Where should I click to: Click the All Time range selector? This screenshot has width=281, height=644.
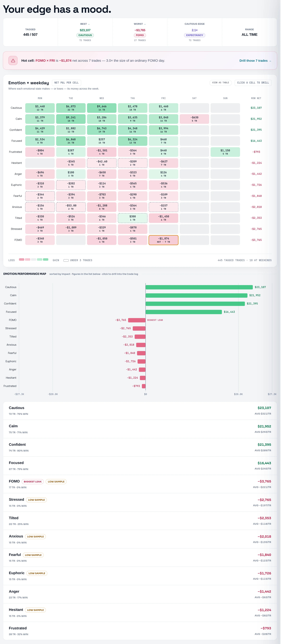point(249,32)
